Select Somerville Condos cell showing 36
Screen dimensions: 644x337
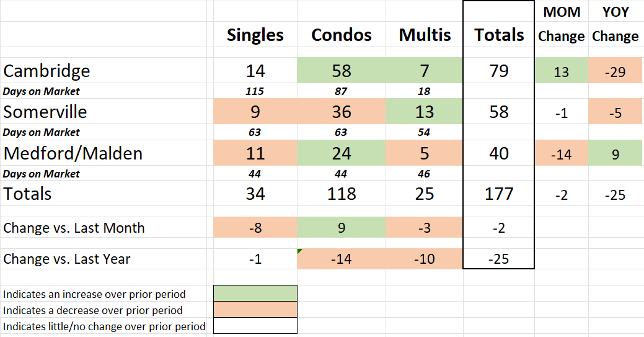[342, 112]
